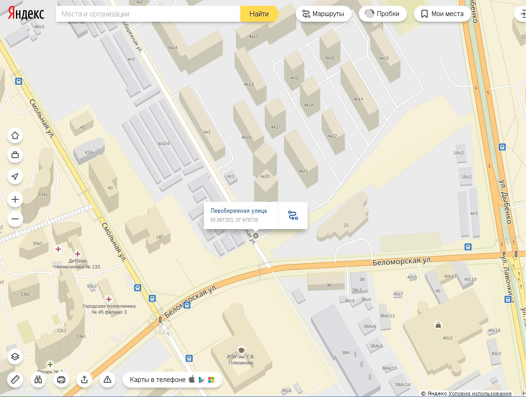Print the map
The height and width of the screenshot is (397, 532).
[x=61, y=380]
